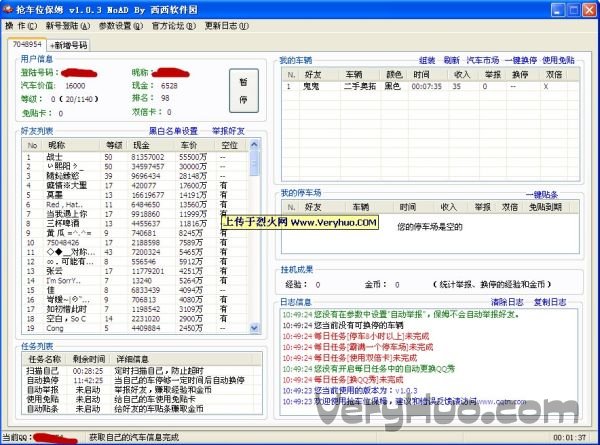Click the 刷新 refresh link

(x=453, y=60)
